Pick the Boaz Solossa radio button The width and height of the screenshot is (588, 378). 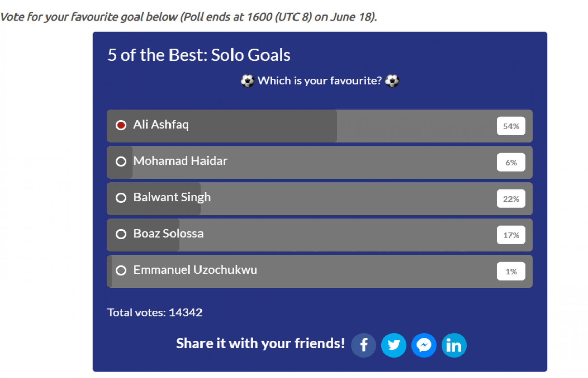tap(121, 234)
